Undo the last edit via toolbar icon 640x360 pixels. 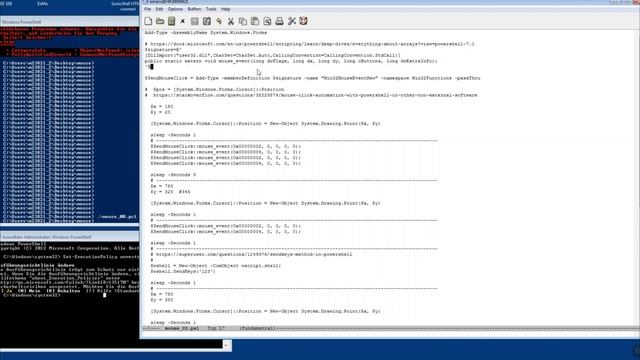coord(219,21)
